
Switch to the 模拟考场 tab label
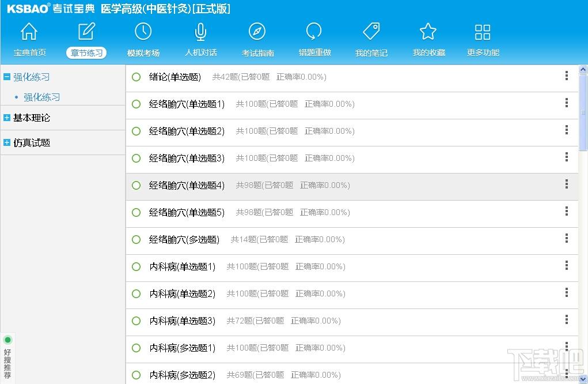(x=143, y=53)
